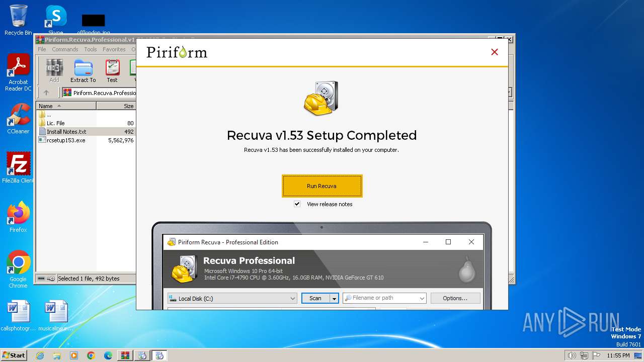Click the Extract To icon in WinRAR
The height and width of the screenshot is (362, 644).
tap(83, 71)
